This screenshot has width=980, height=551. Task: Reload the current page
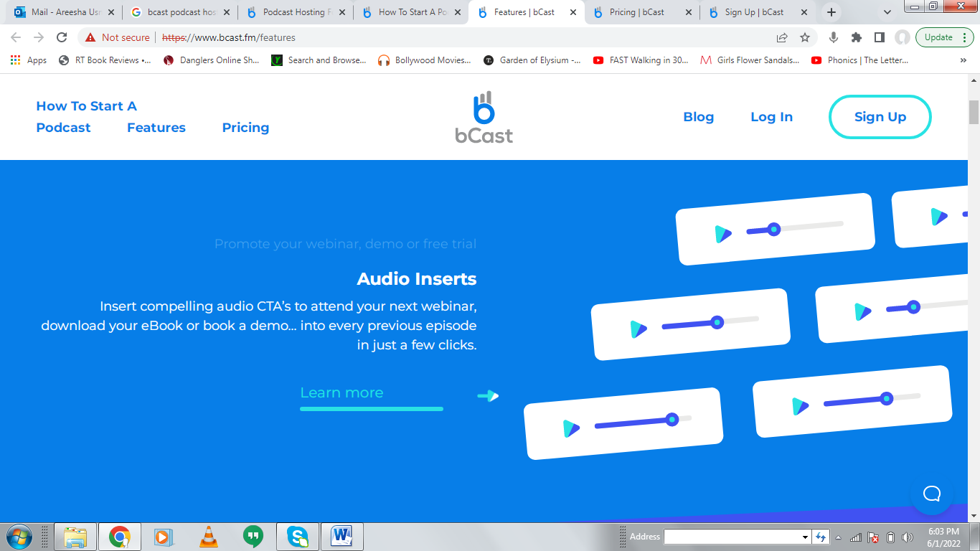tap(62, 37)
